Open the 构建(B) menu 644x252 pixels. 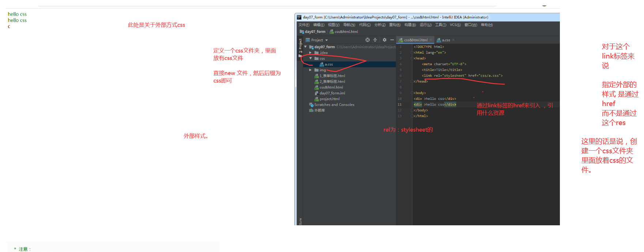(410, 25)
